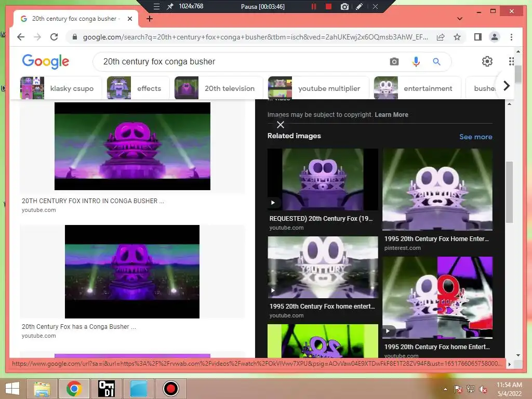532x399 pixels.
Task: Open muted volume tray icon
Action: pyautogui.click(x=483, y=389)
